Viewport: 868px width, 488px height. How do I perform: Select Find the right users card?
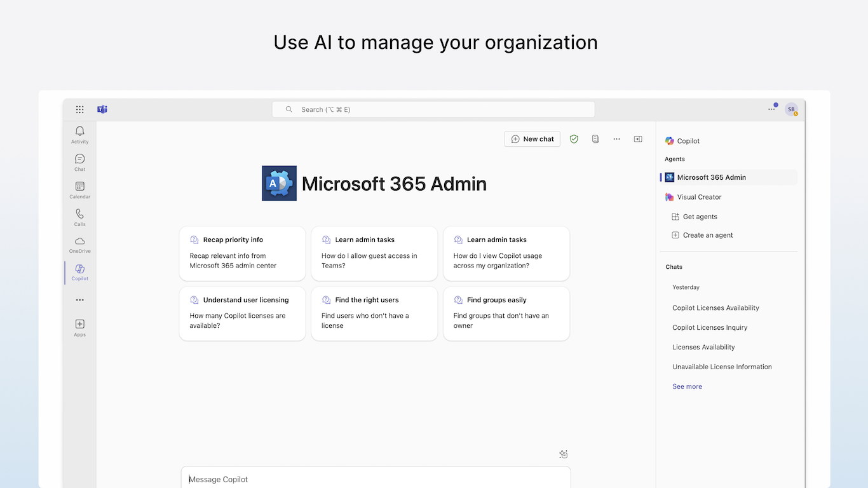click(x=374, y=314)
